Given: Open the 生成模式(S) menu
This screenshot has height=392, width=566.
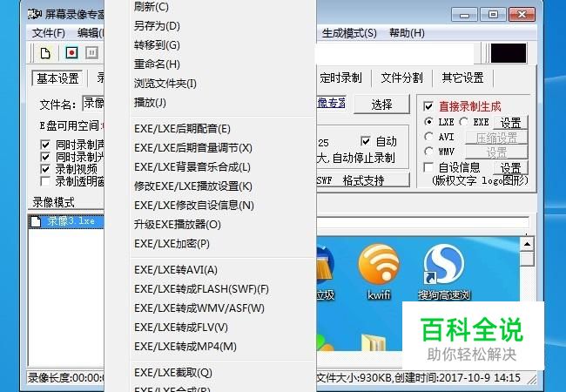Looking at the screenshot, I should 349,33.
